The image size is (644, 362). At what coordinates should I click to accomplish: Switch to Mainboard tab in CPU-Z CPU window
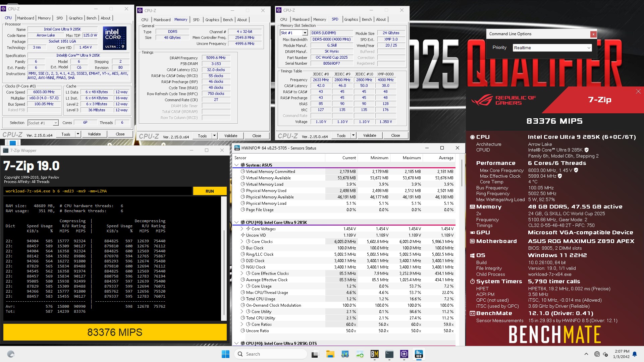click(25, 18)
